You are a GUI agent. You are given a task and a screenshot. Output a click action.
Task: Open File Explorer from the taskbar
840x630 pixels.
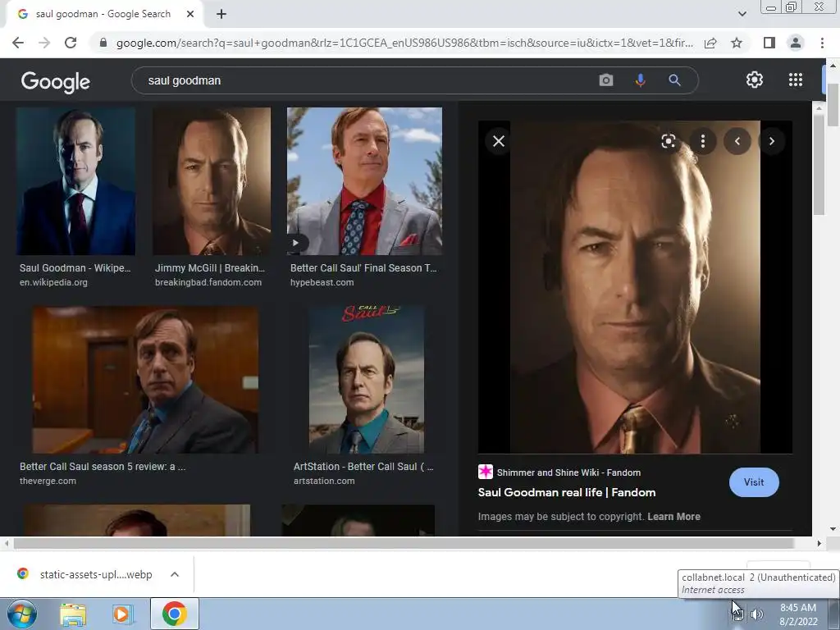pos(73,614)
